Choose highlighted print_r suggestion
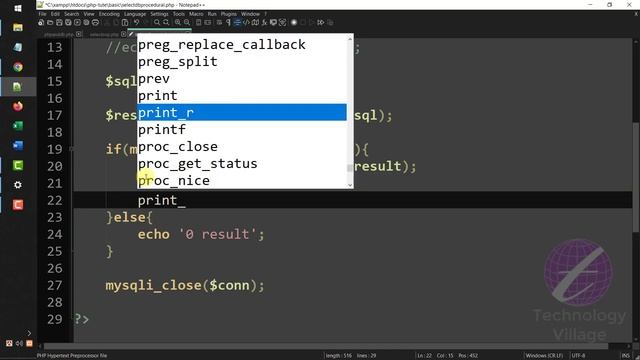This screenshot has width=640, height=360. point(242,113)
